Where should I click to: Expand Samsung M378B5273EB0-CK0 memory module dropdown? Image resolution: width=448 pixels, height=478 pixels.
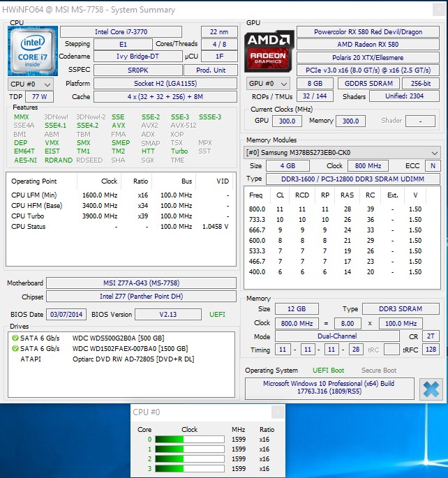[342, 152]
